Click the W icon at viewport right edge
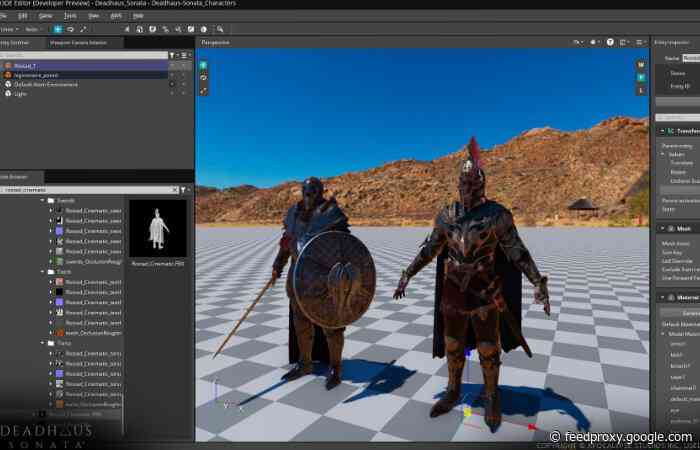 tap(641, 65)
